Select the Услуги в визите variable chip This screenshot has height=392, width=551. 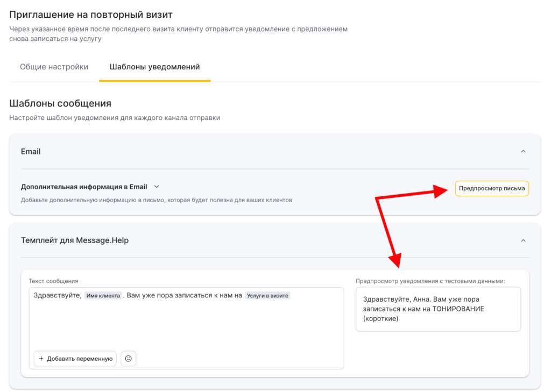click(x=267, y=296)
